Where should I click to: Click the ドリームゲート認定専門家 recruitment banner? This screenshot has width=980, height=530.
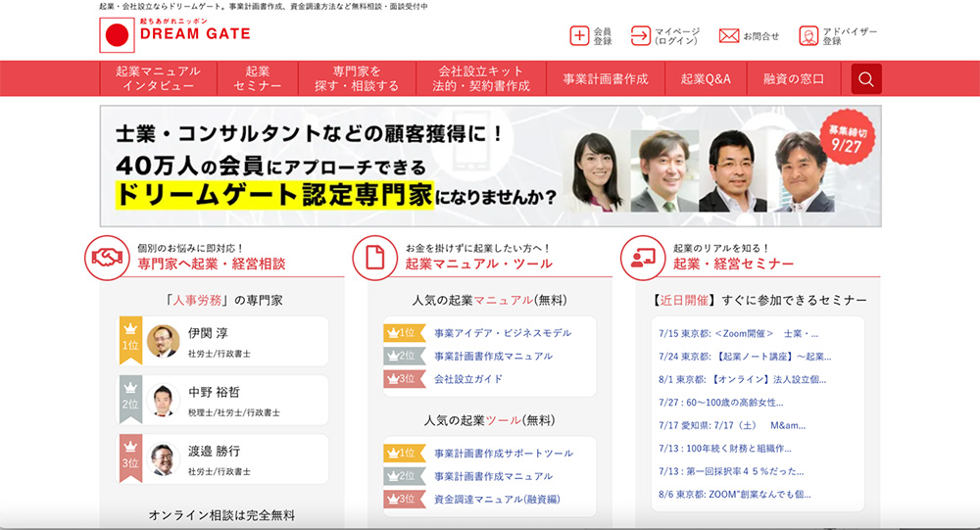pos(491,166)
